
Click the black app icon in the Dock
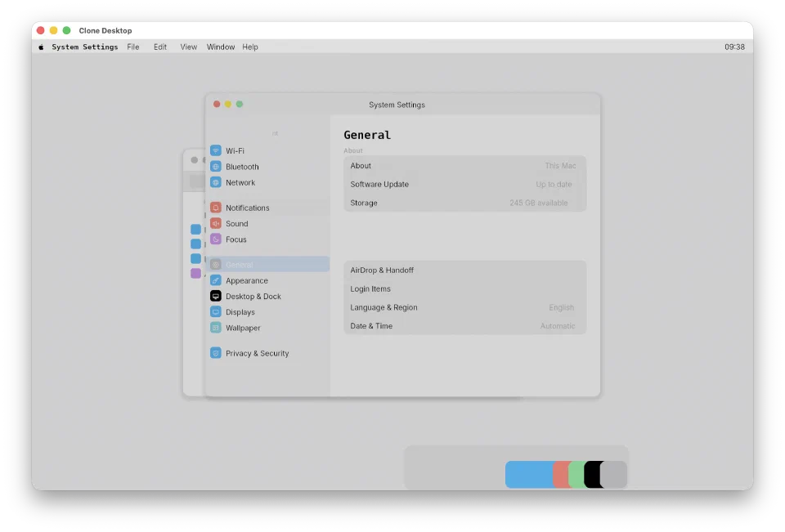tap(592, 475)
